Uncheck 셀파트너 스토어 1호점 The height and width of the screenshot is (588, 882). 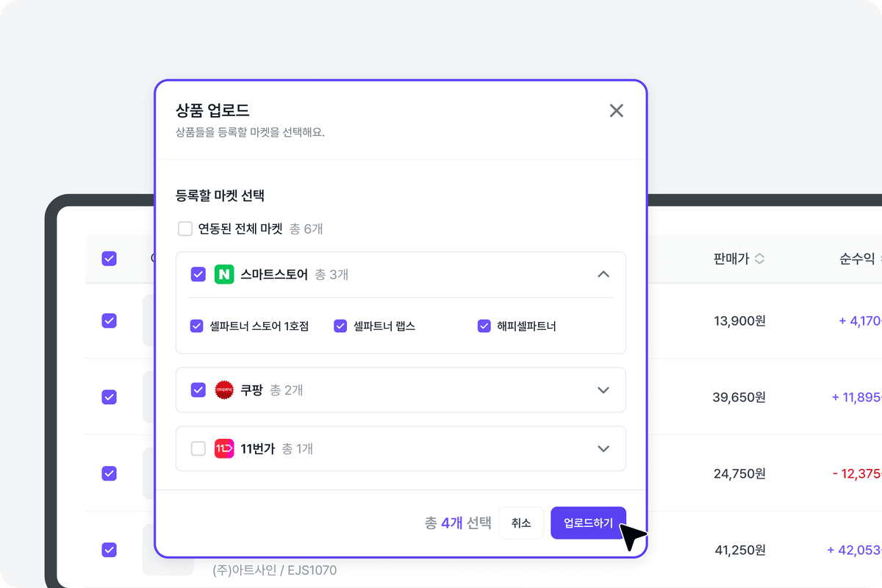(196, 326)
